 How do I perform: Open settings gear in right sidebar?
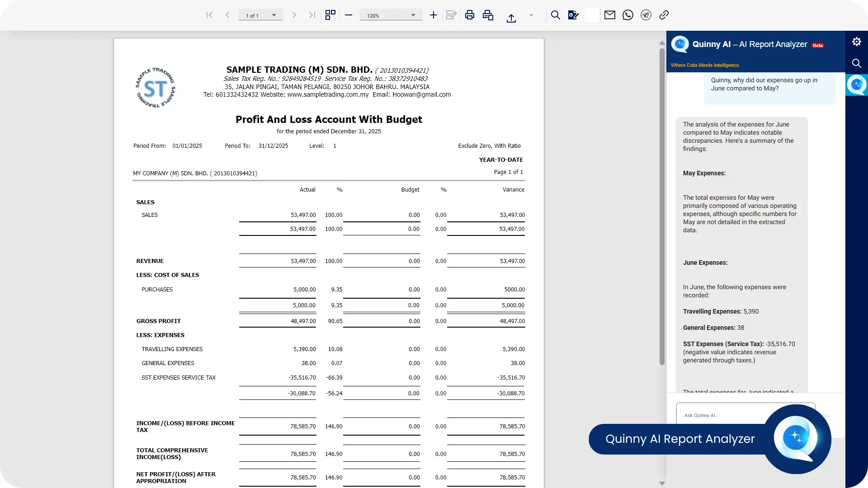[856, 42]
